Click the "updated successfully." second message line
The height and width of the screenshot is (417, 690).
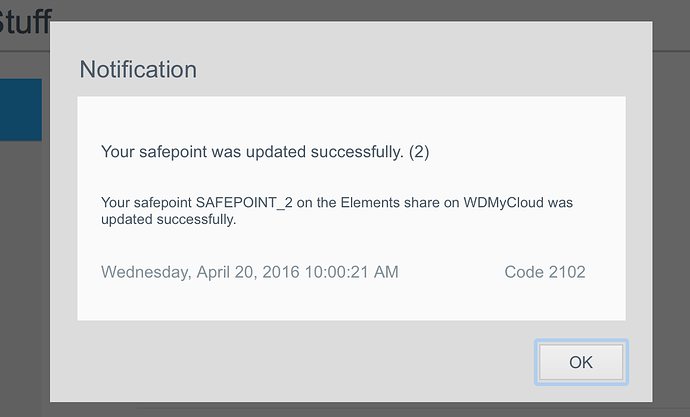click(x=169, y=220)
